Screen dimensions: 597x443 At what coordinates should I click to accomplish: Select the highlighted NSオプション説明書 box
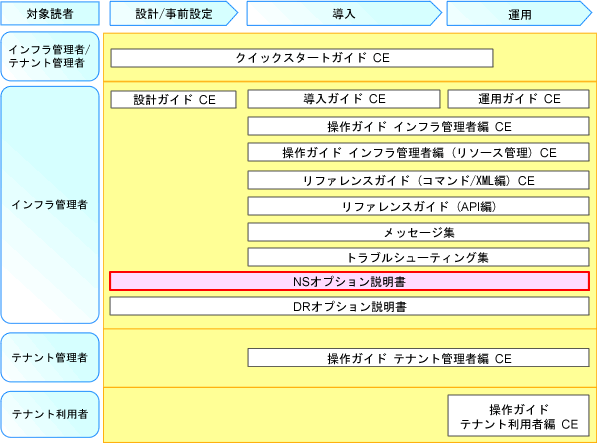350,281
